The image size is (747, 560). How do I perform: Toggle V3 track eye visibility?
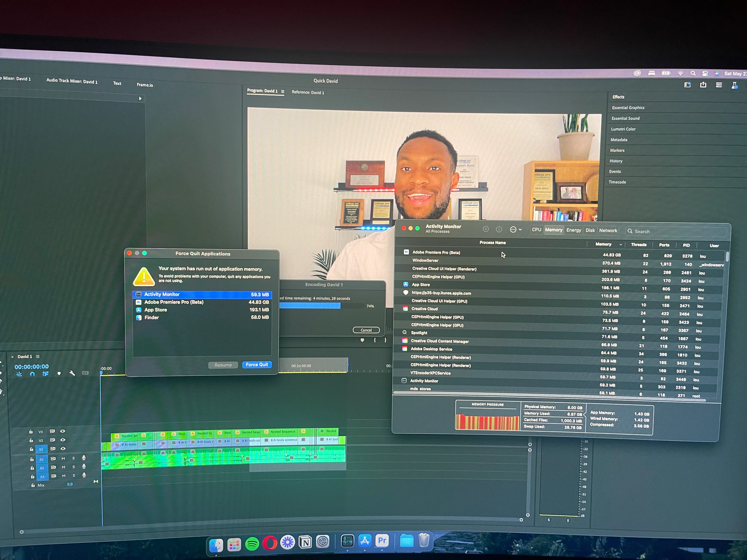63,431
